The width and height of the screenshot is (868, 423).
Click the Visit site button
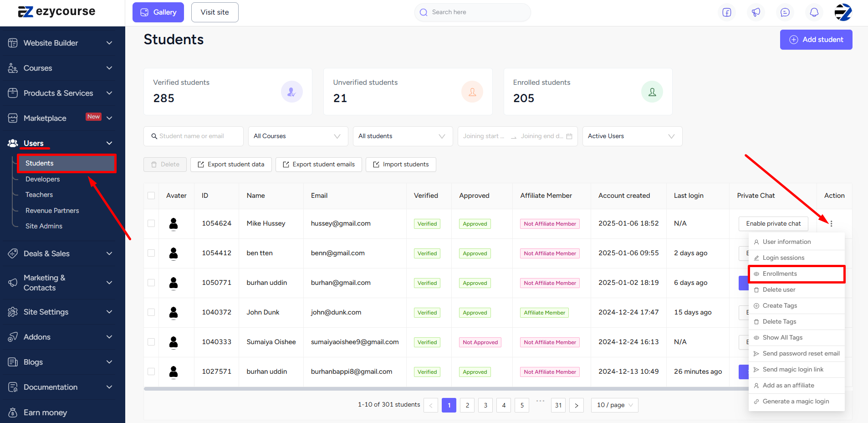pos(215,12)
